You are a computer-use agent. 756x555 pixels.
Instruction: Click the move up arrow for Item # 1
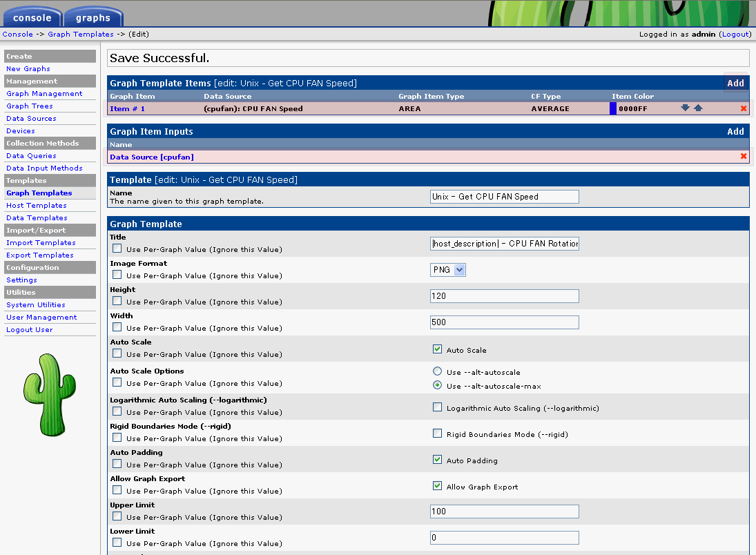698,108
